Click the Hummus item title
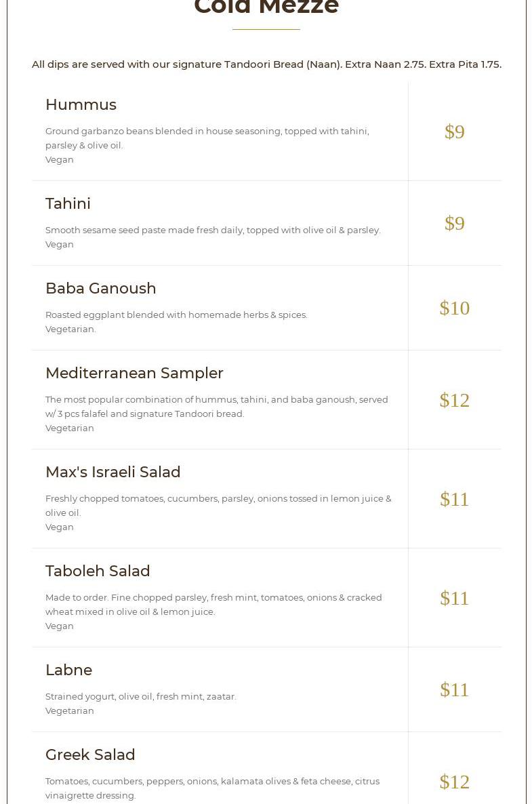This screenshot has width=532, height=804. click(81, 104)
